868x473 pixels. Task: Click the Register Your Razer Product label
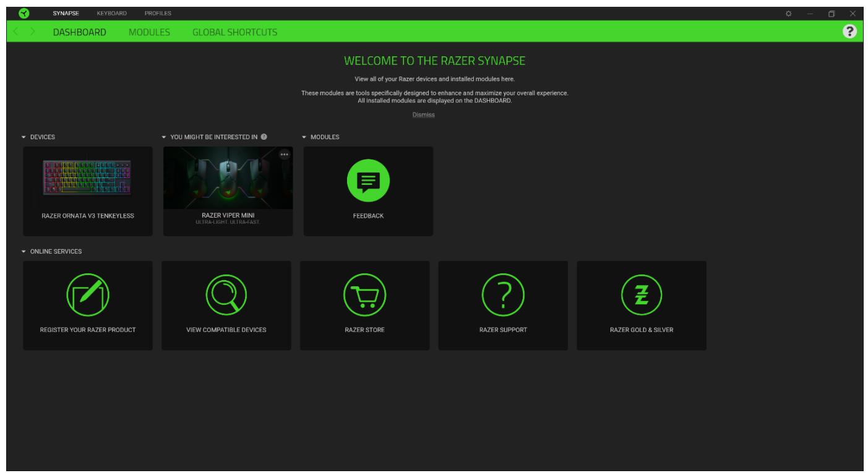(x=88, y=330)
